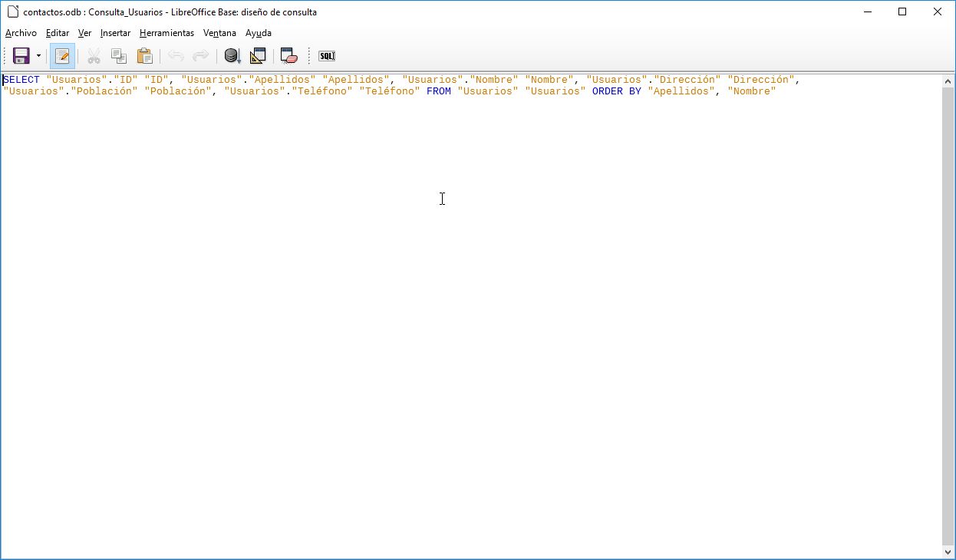Click the Cut scissors icon

pyautogui.click(x=94, y=56)
